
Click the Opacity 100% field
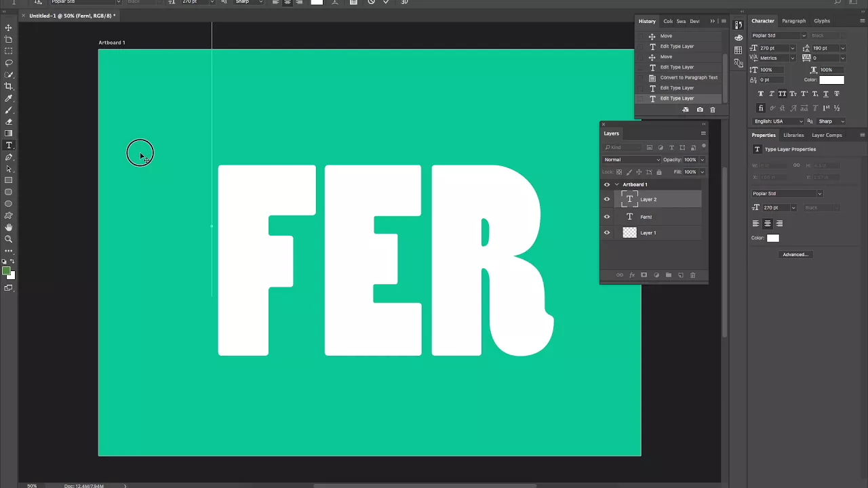coord(690,159)
